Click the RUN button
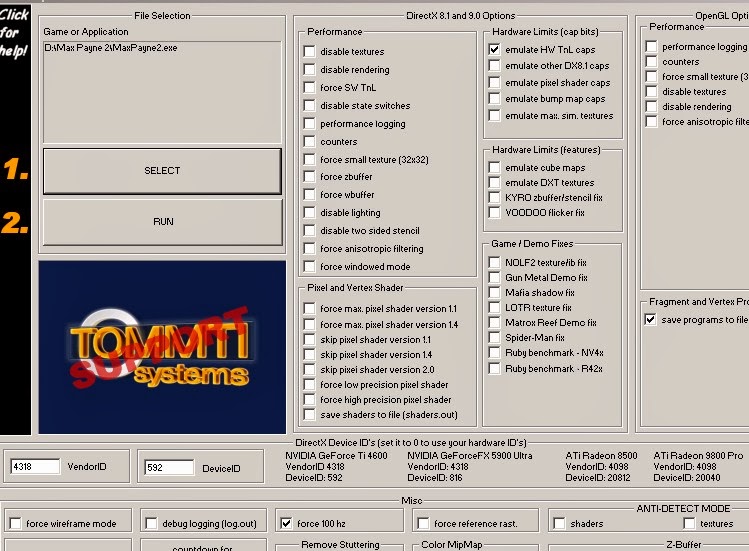This screenshot has width=749, height=551. (163, 222)
